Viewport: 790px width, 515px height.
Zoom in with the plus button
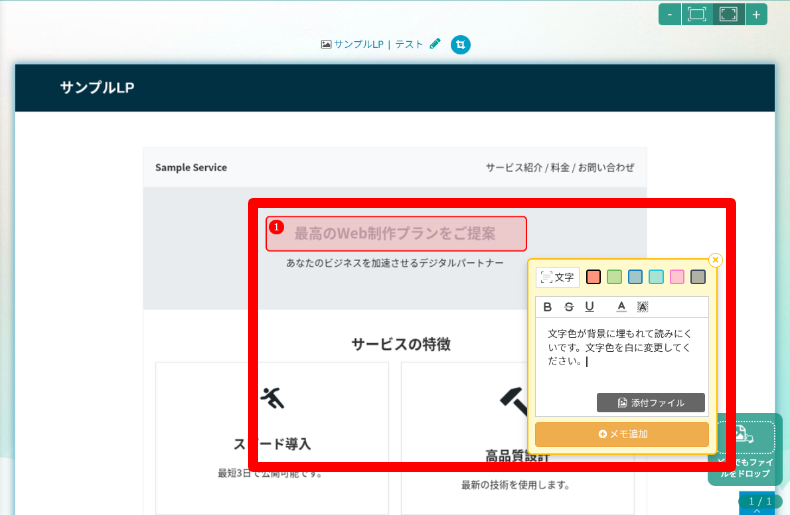(x=756, y=14)
